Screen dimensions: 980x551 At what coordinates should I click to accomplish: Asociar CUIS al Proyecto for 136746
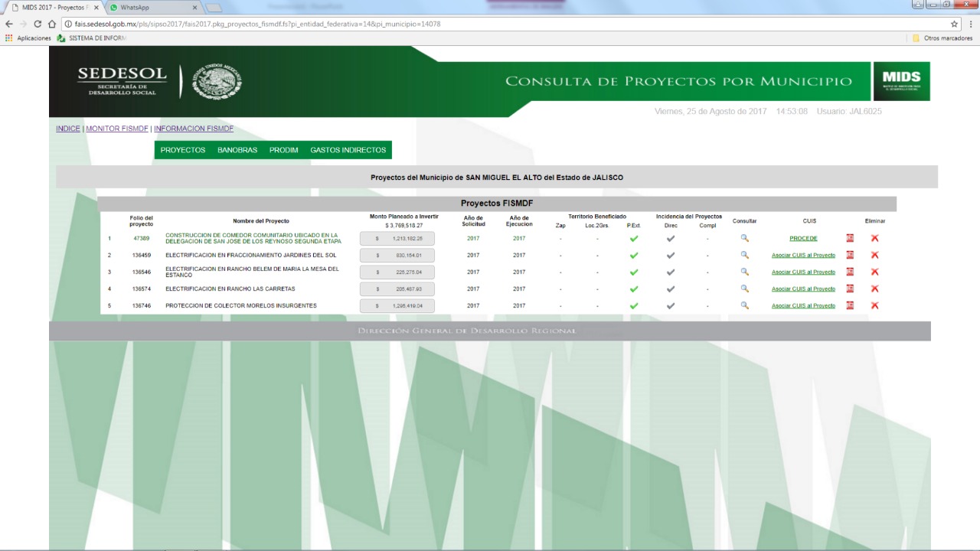pos(803,306)
